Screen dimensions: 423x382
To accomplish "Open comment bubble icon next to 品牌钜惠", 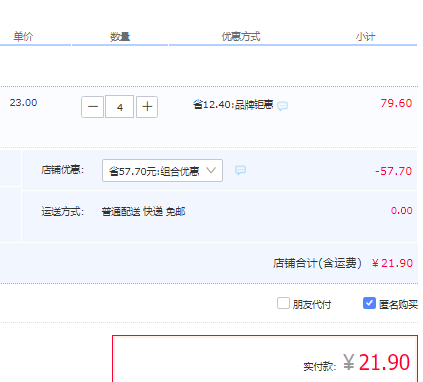I will 282,106.
